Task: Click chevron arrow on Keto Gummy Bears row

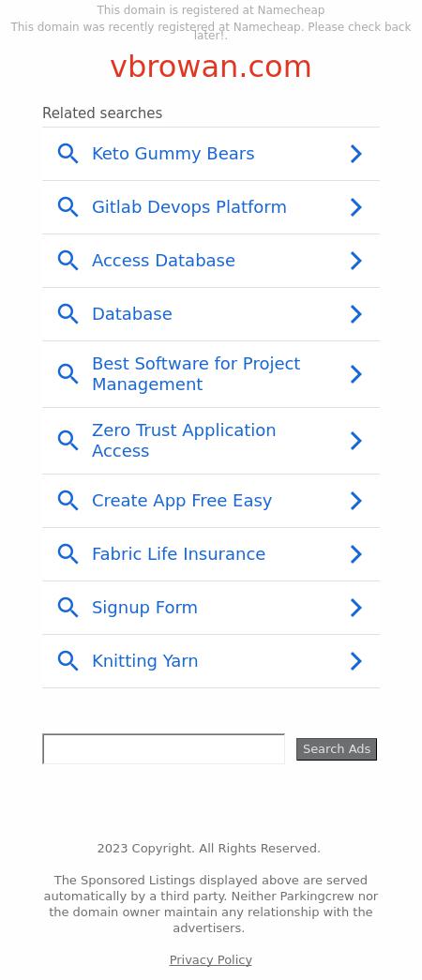Action: (x=355, y=154)
